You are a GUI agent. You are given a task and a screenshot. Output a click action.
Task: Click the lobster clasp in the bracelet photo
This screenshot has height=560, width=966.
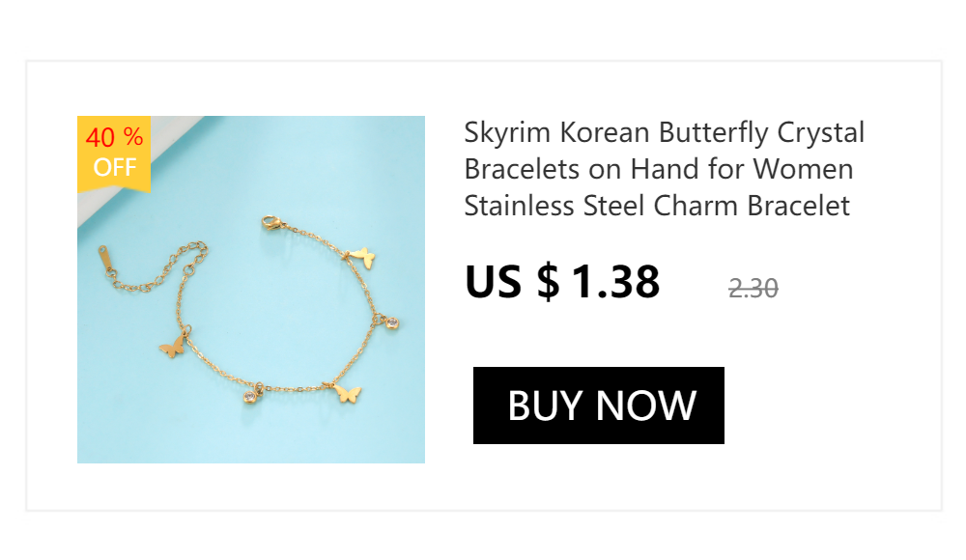pyautogui.click(x=271, y=222)
